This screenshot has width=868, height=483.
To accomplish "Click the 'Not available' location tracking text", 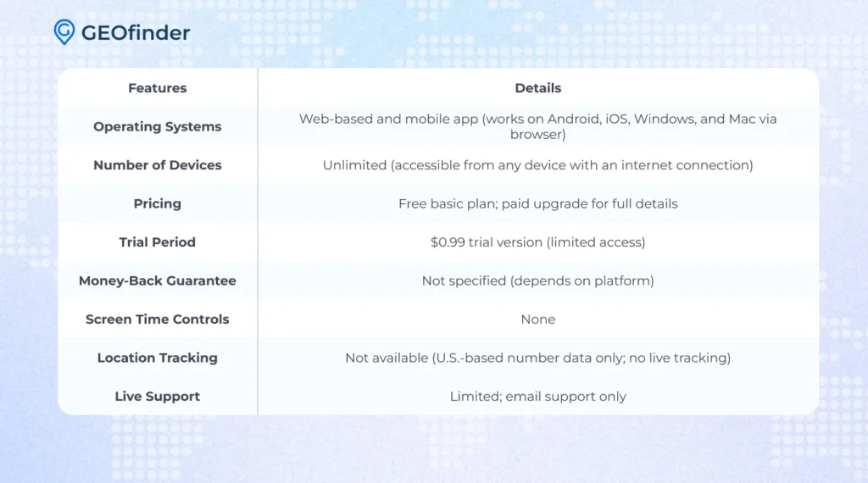I will [x=537, y=358].
